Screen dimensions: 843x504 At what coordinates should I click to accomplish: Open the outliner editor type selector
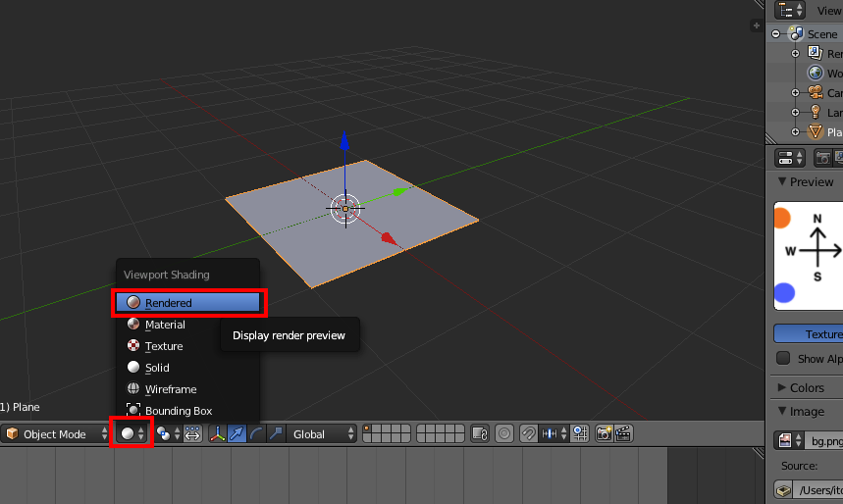point(790,10)
